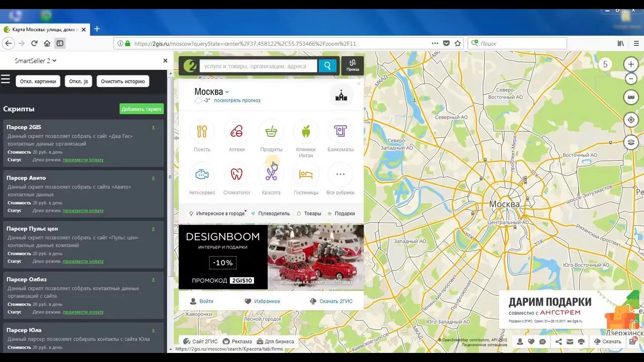Viewport: 644px width, 362px height.
Task: Locate my position on the map
Action: 631,120
